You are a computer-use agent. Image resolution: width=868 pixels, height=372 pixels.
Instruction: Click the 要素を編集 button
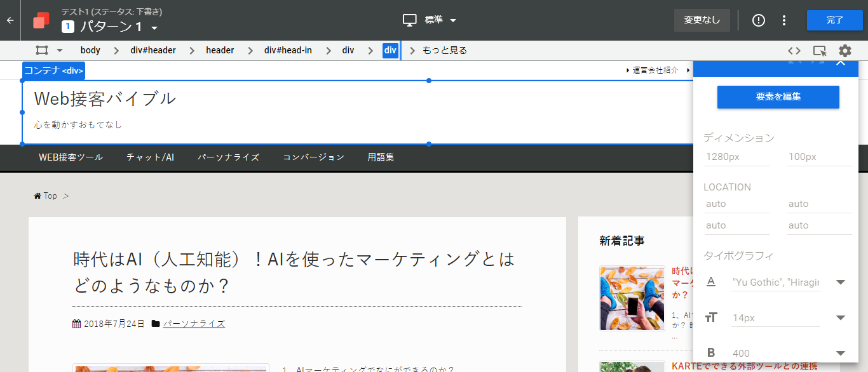778,97
